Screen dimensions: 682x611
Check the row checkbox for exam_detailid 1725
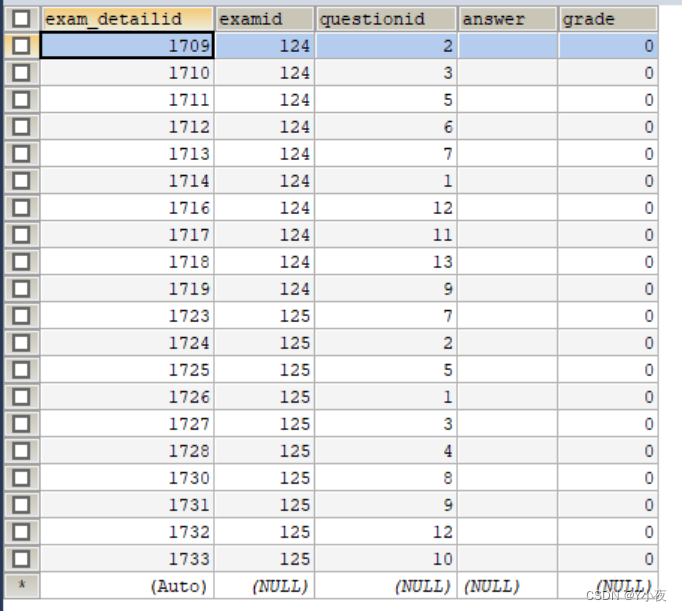click(x=21, y=370)
